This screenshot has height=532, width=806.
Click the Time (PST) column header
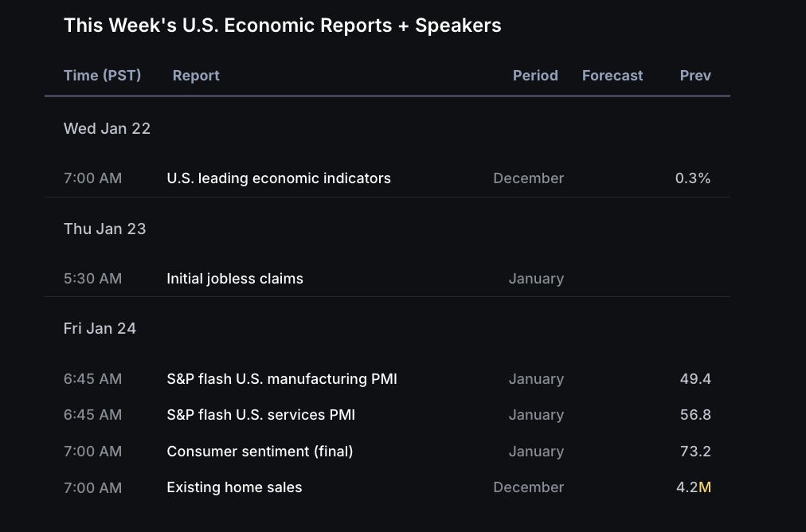tap(102, 76)
